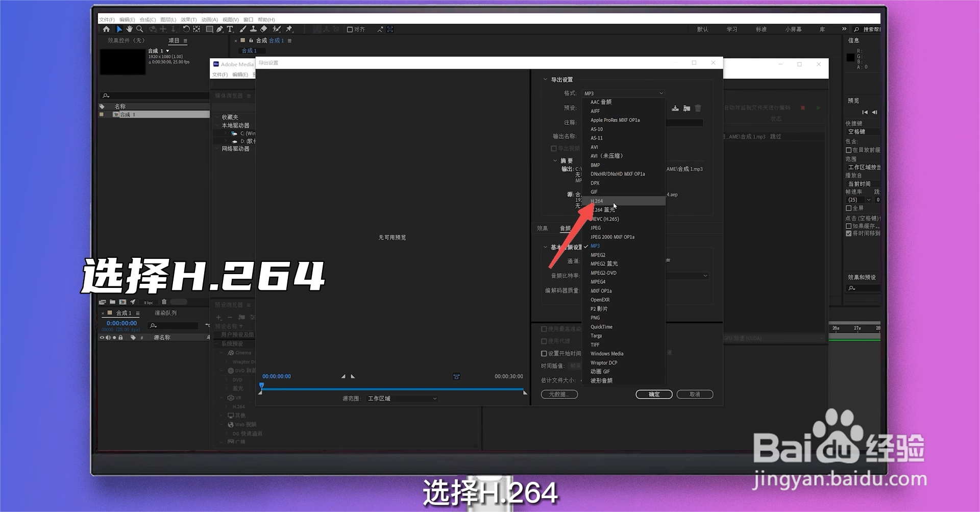
Task: Click the 元数据 button
Action: [559, 395]
